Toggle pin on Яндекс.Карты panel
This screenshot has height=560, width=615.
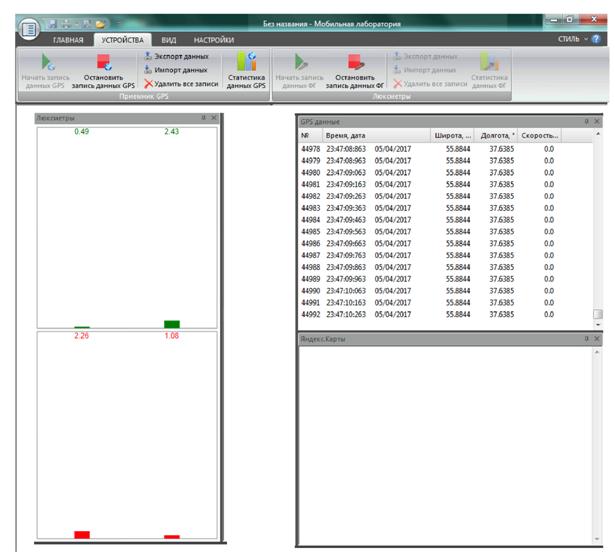(x=586, y=340)
